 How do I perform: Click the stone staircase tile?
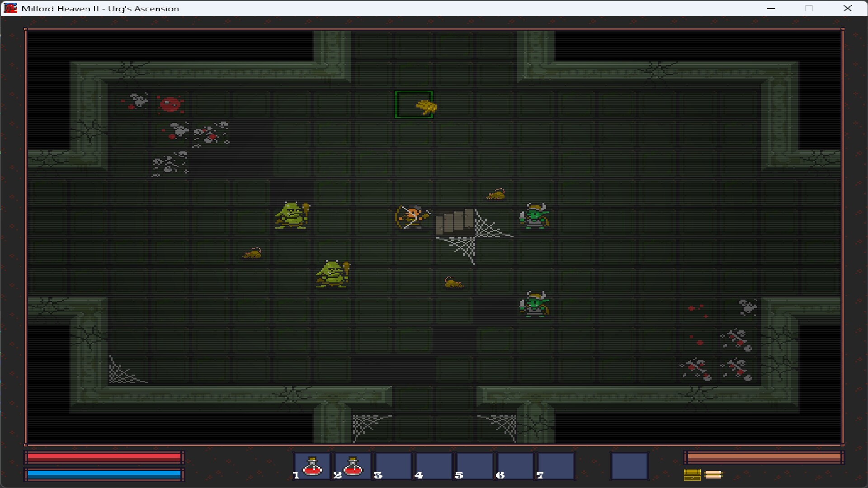click(x=454, y=221)
